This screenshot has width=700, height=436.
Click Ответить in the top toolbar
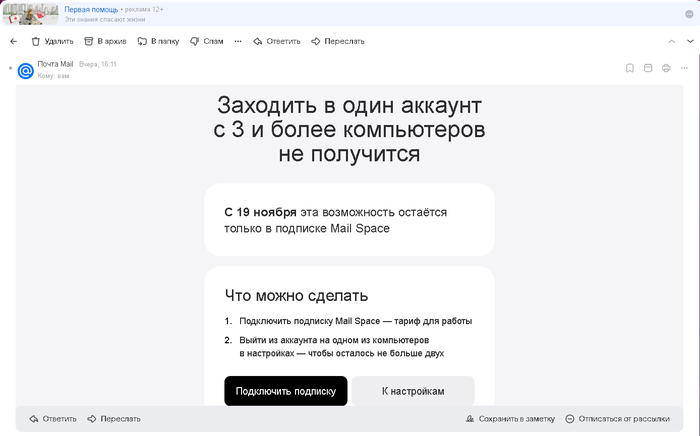click(x=277, y=42)
